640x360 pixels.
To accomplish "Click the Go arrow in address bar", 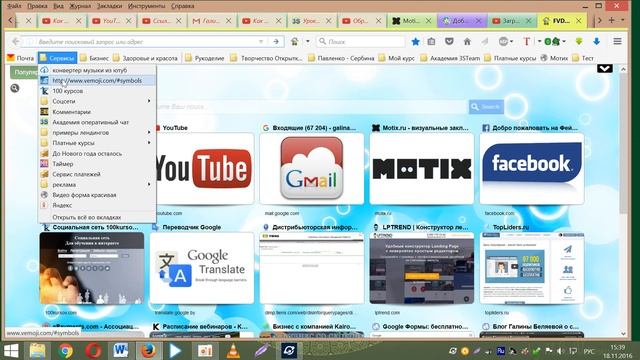I will [276, 42].
